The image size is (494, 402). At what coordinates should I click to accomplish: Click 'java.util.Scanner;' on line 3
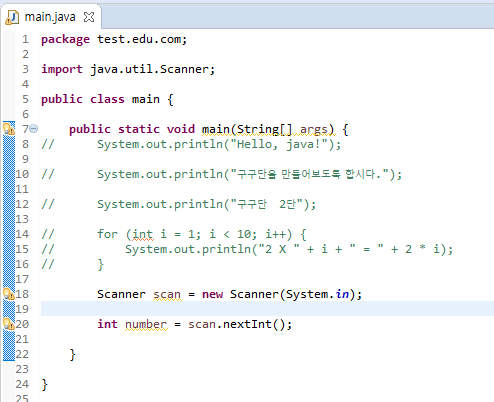(x=153, y=69)
